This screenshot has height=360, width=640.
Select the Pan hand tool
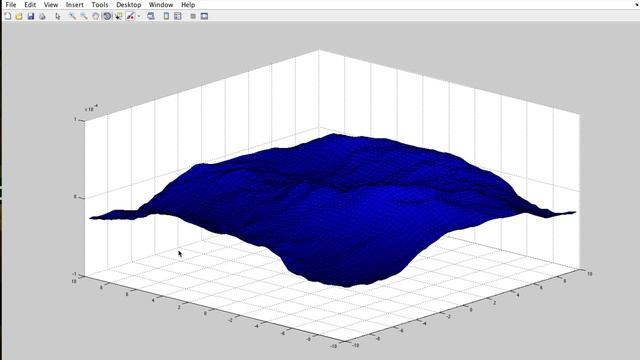click(96, 16)
